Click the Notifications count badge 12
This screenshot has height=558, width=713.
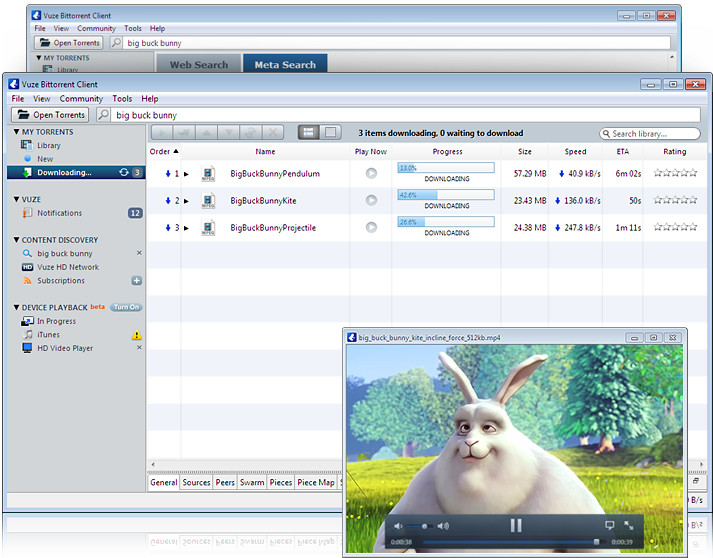[135, 213]
